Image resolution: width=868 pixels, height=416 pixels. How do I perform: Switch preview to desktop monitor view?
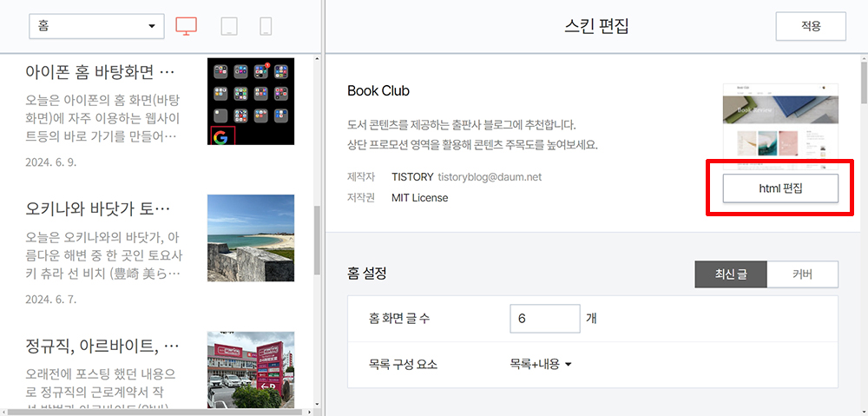pyautogui.click(x=187, y=26)
